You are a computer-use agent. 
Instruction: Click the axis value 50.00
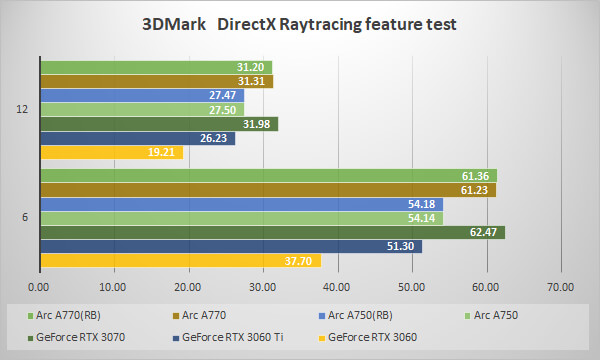411,287
